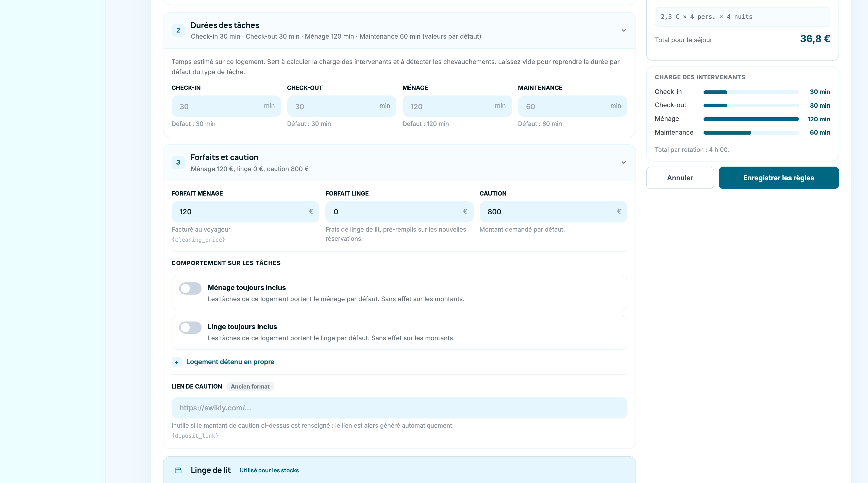This screenshot has height=483, width=868.
Task: Click Total par rotation : 4 h 00 text
Action: point(692,150)
